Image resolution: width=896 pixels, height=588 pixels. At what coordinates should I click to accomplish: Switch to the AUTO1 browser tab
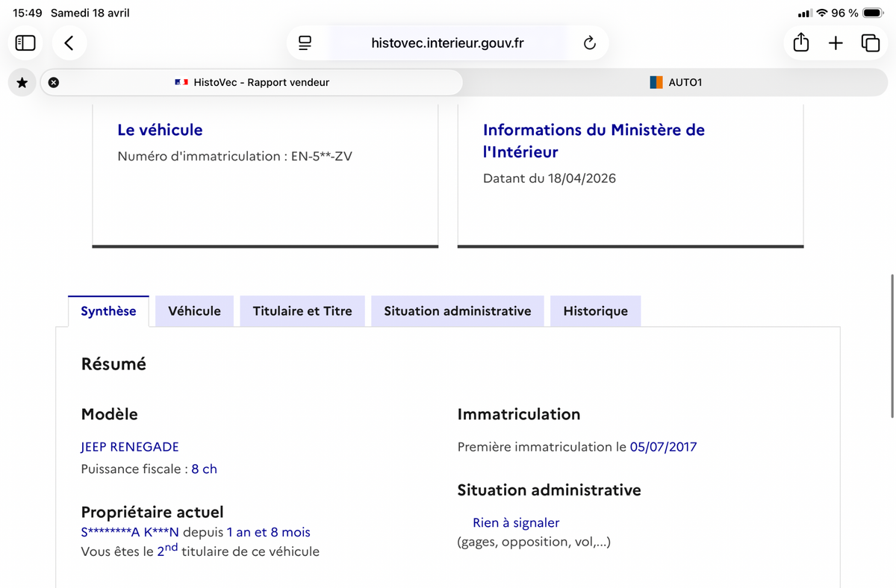[676, 82]
